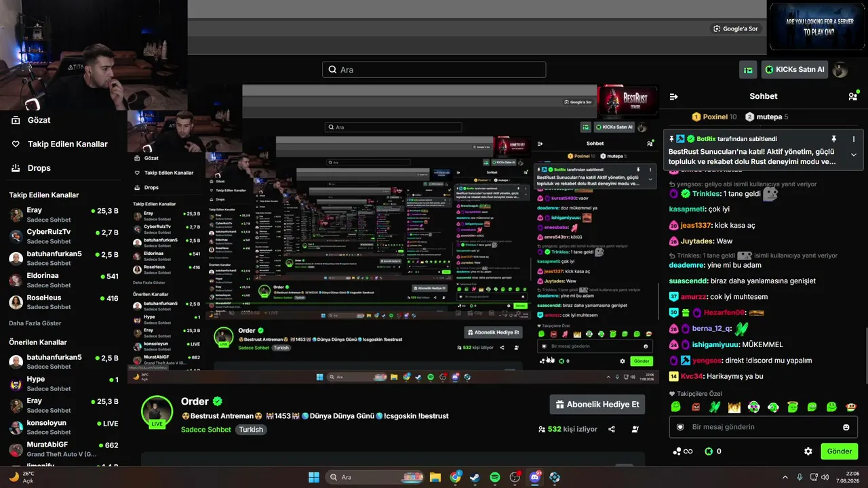Open Eray channel in followed channels

coord(64,215)
